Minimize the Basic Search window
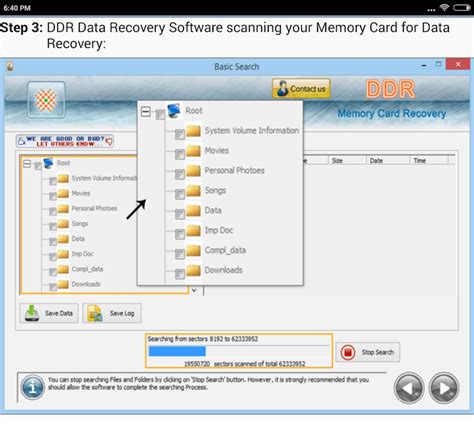 click(x=424, y=66)
